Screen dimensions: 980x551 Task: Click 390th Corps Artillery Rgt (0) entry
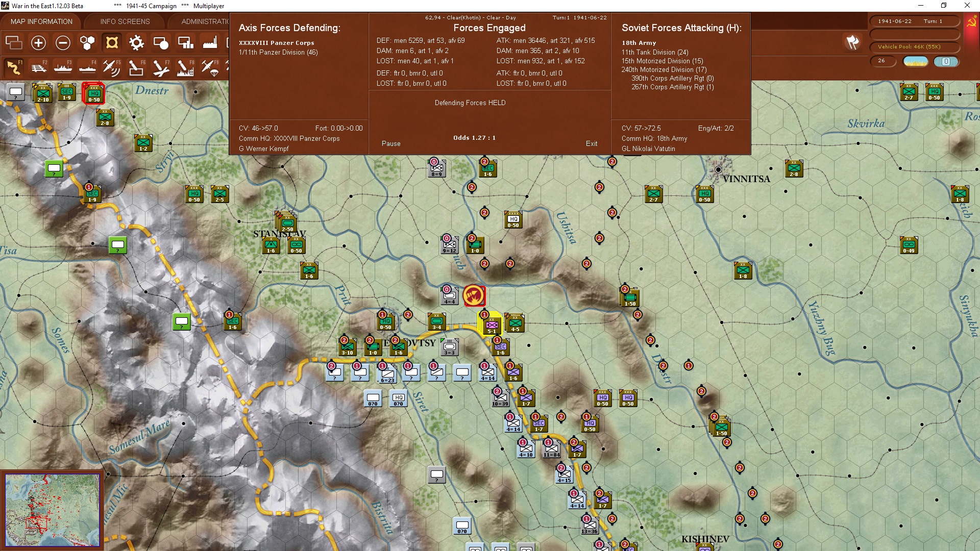click(x=673, y=78)
